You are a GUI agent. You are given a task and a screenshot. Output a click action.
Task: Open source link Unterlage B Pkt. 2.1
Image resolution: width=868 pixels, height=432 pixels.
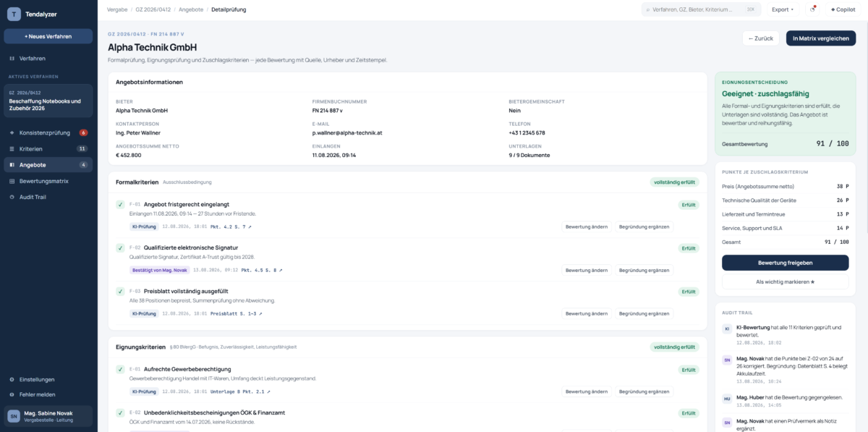[240, 391]
